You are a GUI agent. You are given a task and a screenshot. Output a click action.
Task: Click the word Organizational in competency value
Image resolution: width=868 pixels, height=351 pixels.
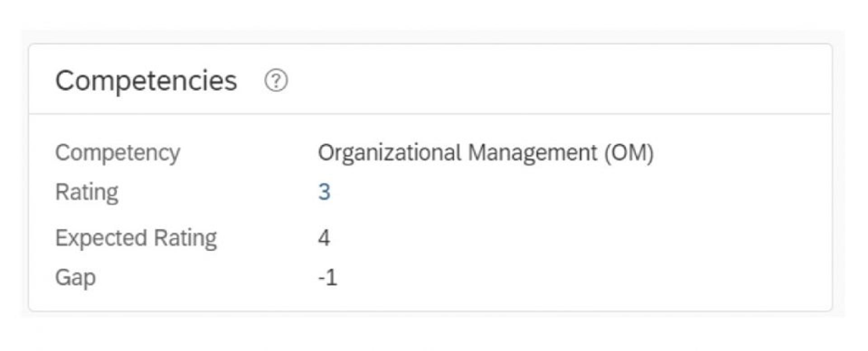click(x=389, y=152)
